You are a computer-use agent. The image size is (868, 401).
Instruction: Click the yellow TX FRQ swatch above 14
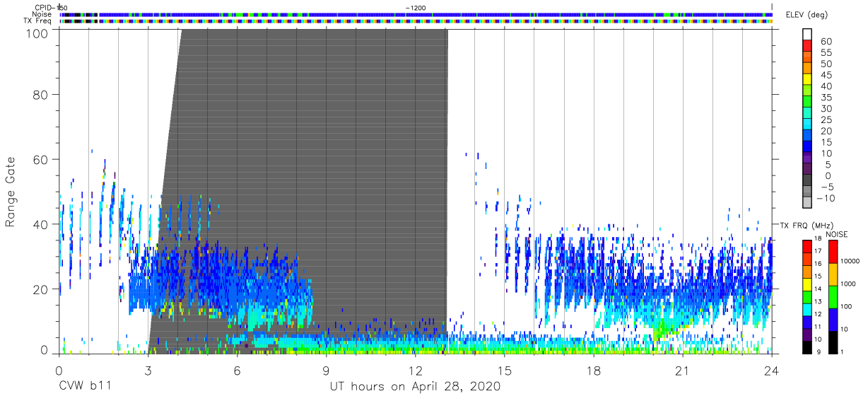click(807, 284)
